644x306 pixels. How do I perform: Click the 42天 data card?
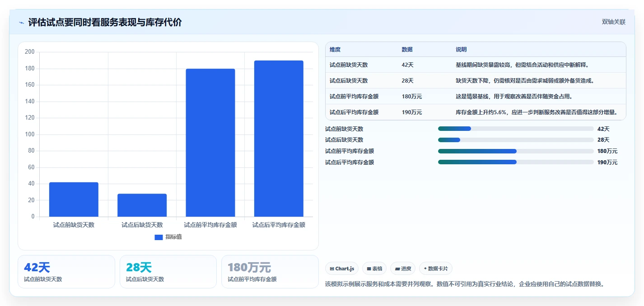pyautogui.click(x=66, y=272)
